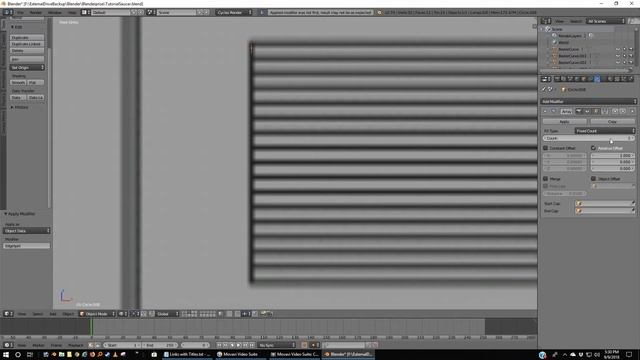Screen dimensions: 640x360
Task: Move the Array modifier down in stack
Action: tap(623, 111)
